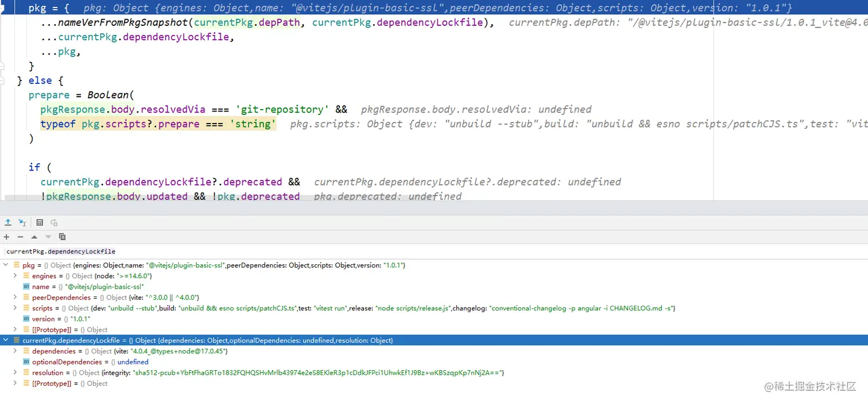Expand the last [[Prototype]] node

coord(15,383)
